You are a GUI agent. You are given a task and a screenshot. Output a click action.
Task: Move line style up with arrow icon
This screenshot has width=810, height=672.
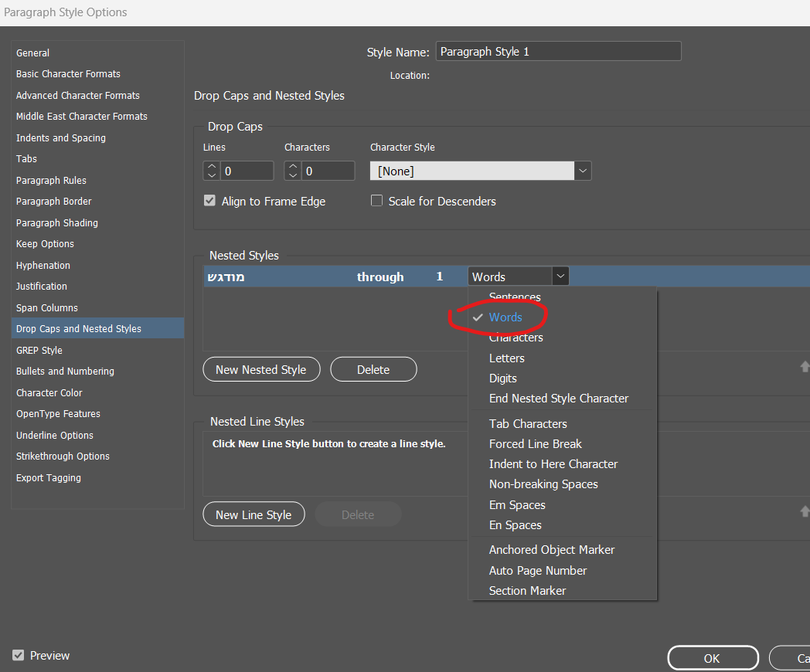pyautogui.click(x=805, y=511)
